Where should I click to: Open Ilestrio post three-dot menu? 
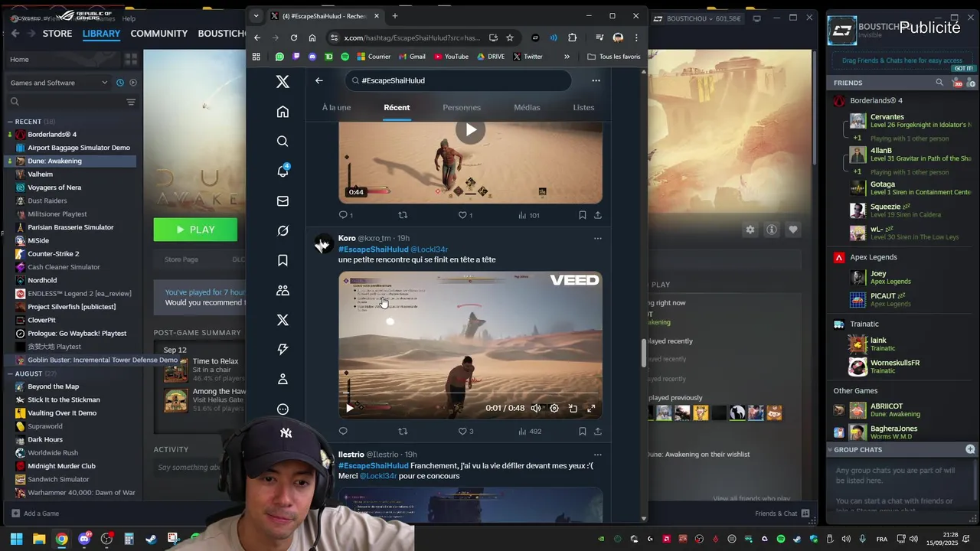pos(598,455)
